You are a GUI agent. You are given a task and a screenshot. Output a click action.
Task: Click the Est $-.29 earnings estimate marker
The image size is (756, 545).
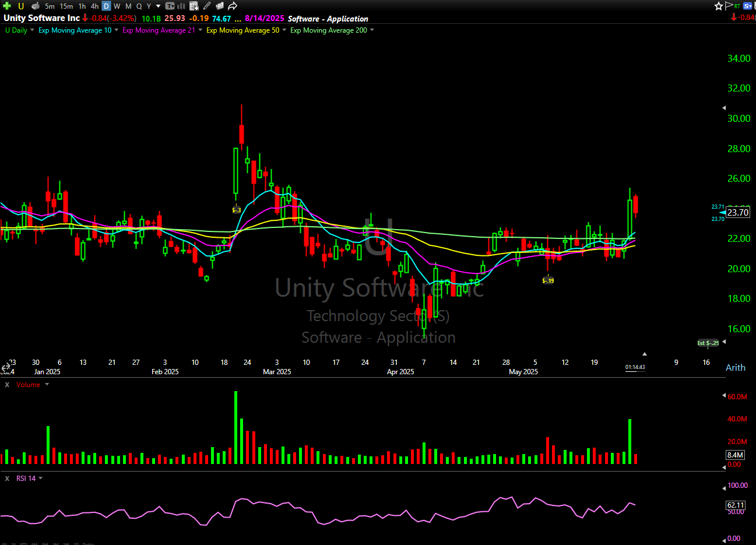(x=708, y=343)
